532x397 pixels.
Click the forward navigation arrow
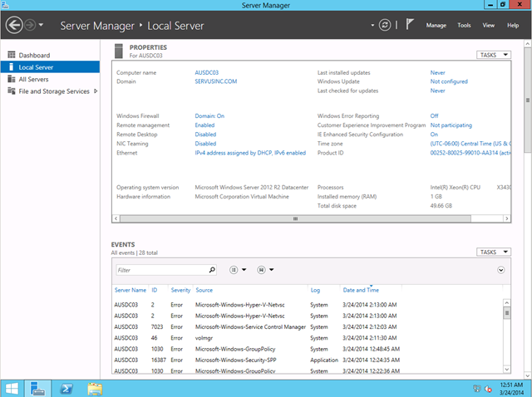click(x=30, y=25)
